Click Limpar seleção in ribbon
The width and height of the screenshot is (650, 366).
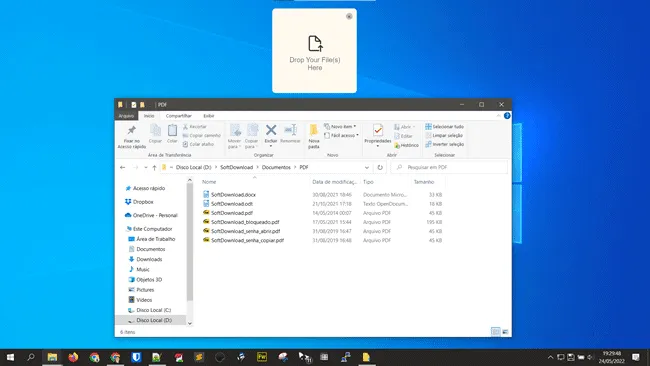444,136
